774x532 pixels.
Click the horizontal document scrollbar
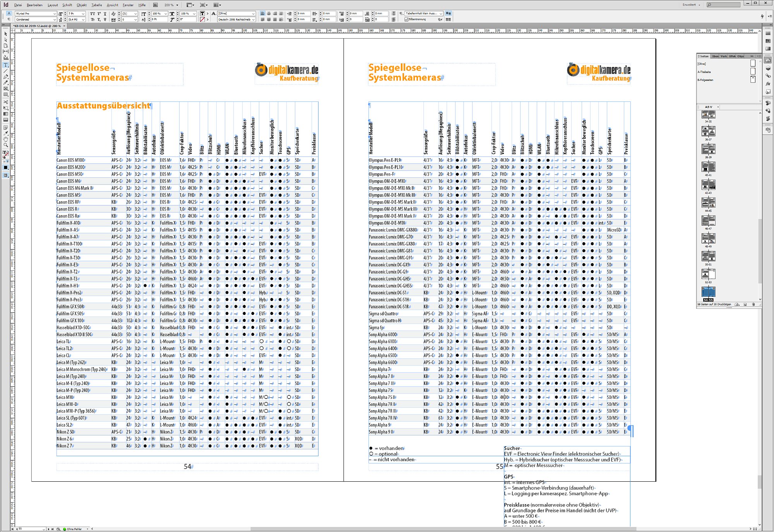[x=443, y=529]
